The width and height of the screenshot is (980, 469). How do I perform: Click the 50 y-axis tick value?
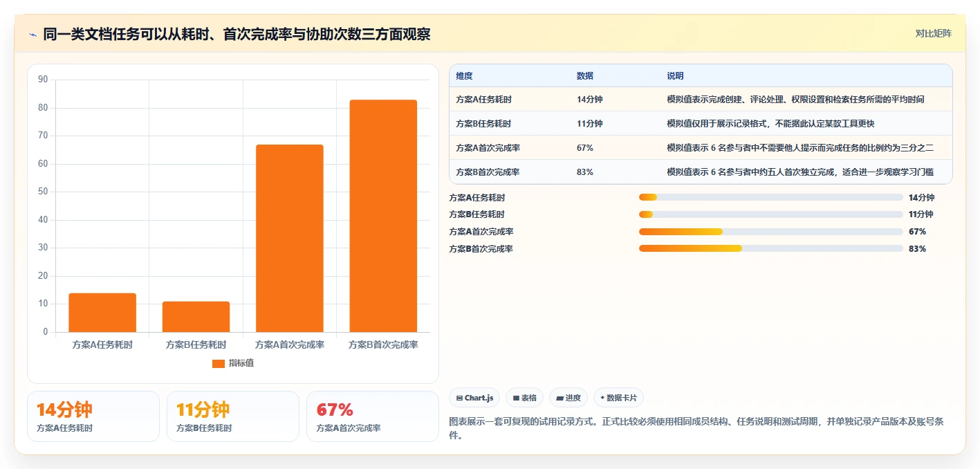pyautogui.click(x=43, y=192)
